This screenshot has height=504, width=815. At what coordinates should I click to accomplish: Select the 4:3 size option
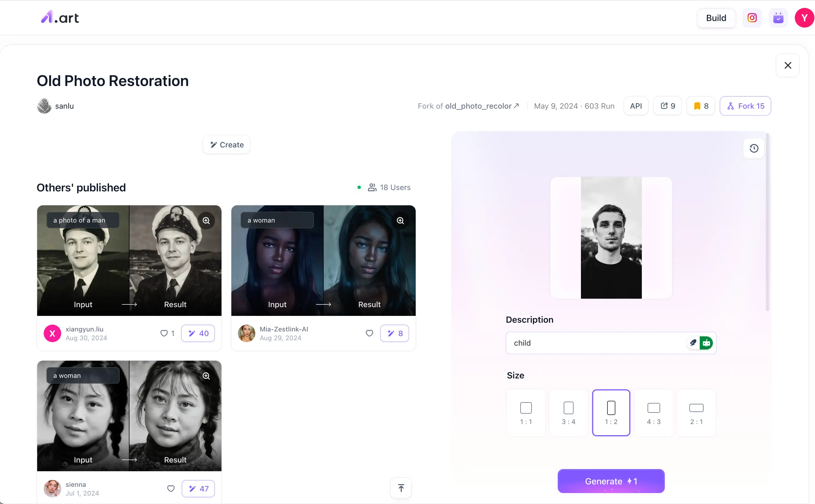pyautogui.click(x=654, y=413)
